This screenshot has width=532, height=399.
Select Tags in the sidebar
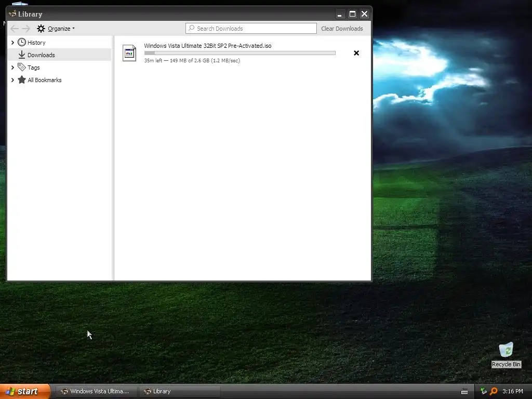click(34, 68)
